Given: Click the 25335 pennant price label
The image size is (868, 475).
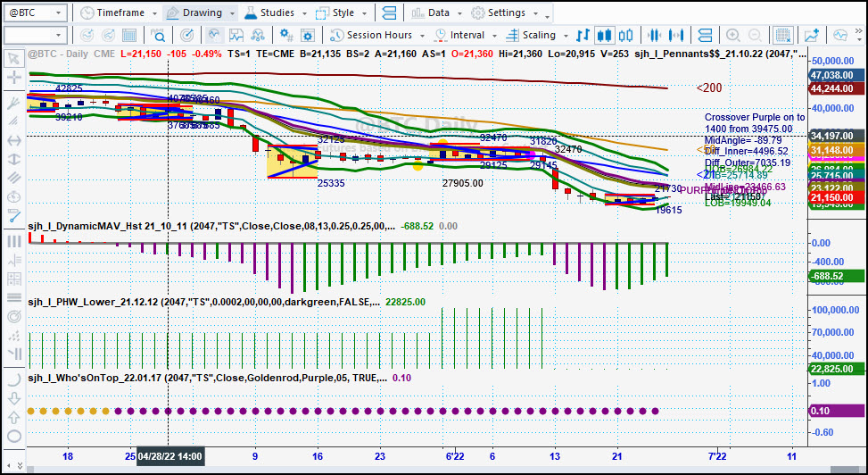Looking at the screenshot, I should pyautogui.click(x=331, y=183).
